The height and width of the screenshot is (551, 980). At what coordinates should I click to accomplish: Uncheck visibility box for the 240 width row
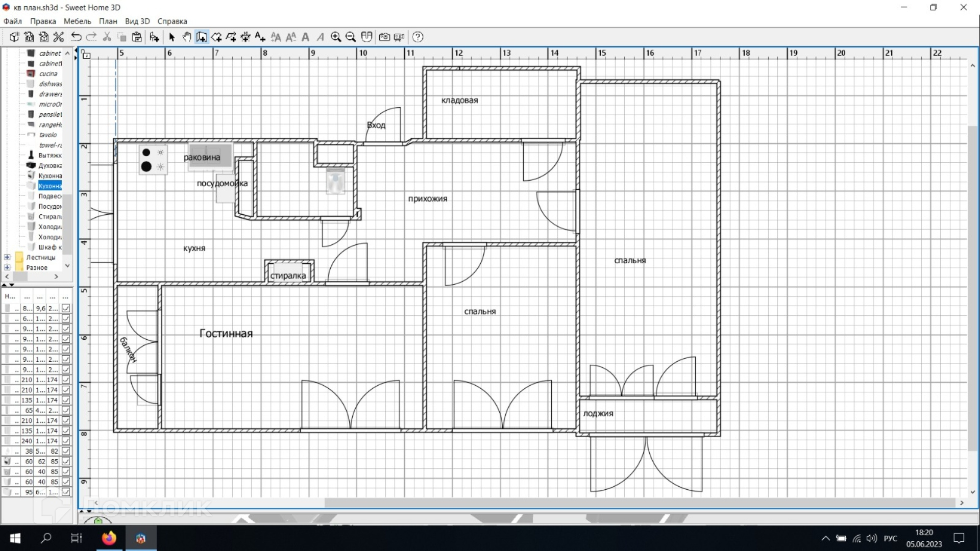66,441
